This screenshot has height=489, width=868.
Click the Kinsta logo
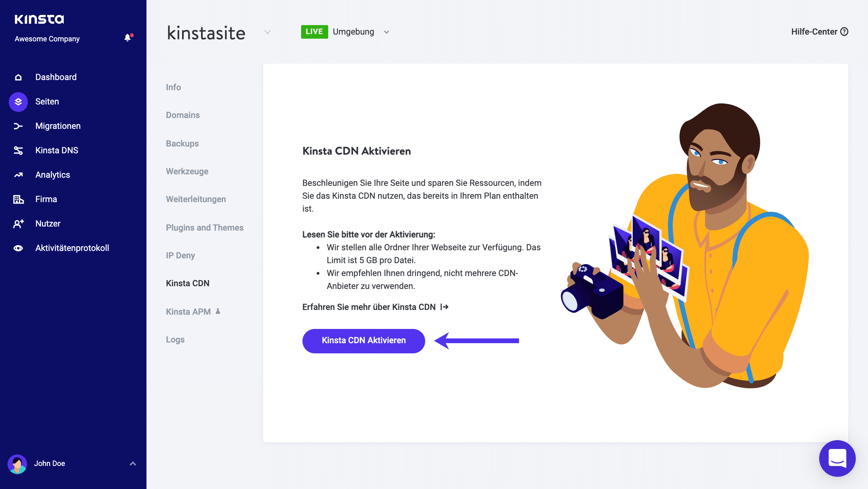[40, 19]
